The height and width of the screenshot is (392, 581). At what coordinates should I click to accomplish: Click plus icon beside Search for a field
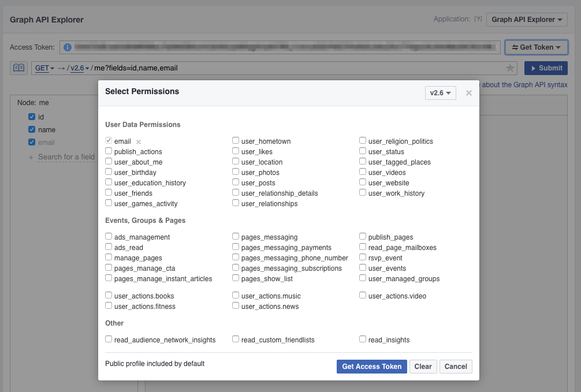pos(31,158)
